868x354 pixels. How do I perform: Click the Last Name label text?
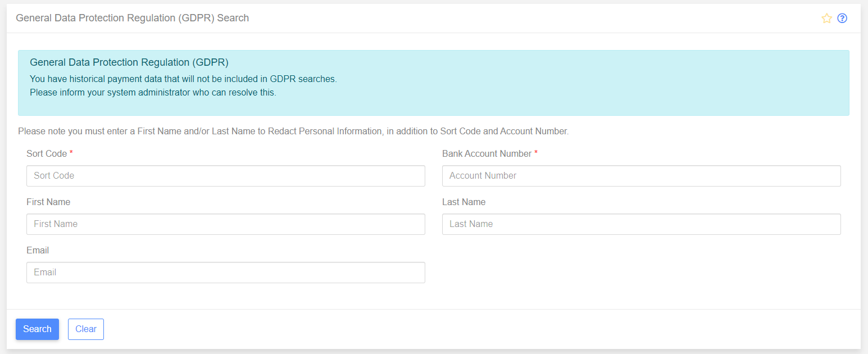tap(463, 202)
